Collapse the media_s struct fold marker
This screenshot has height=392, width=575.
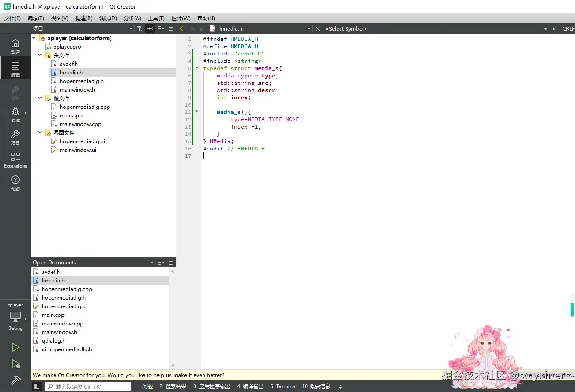click(x=197, y=68)
